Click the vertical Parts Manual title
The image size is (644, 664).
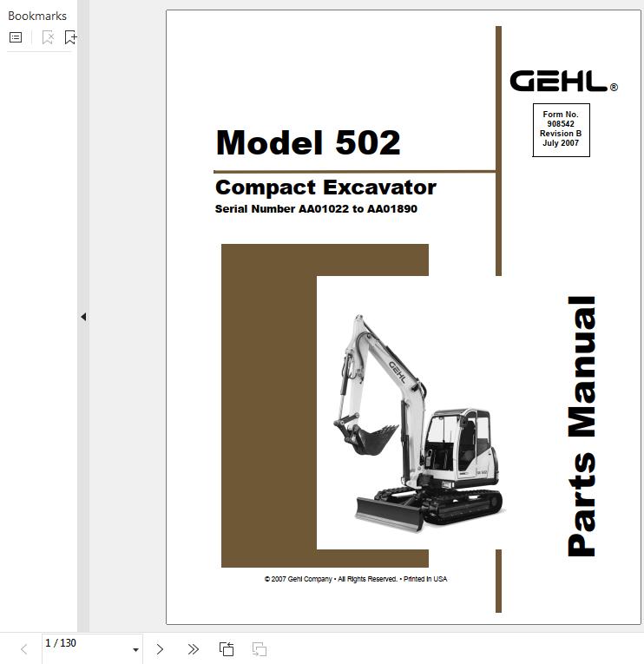pos(582,426)
